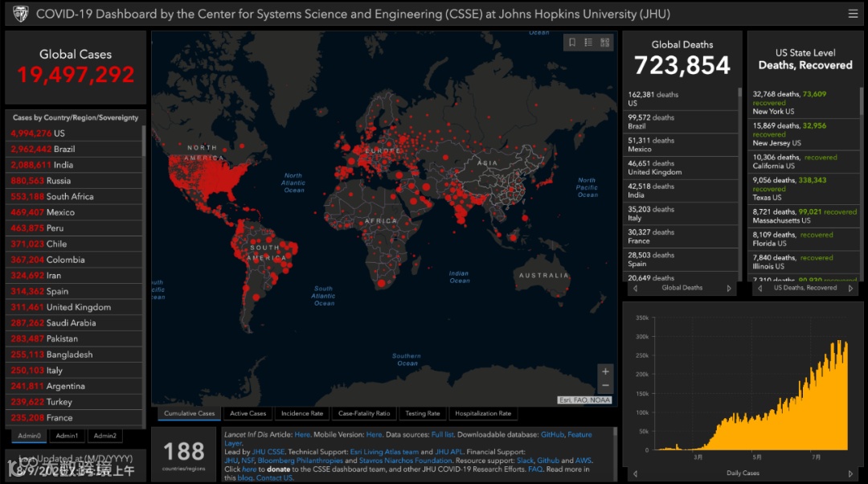Open the JHU APL link

point(449,452)
